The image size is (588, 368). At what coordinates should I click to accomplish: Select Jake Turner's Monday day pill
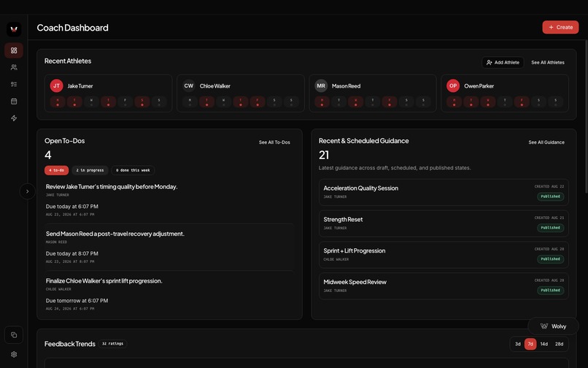(x=58, y=101)
